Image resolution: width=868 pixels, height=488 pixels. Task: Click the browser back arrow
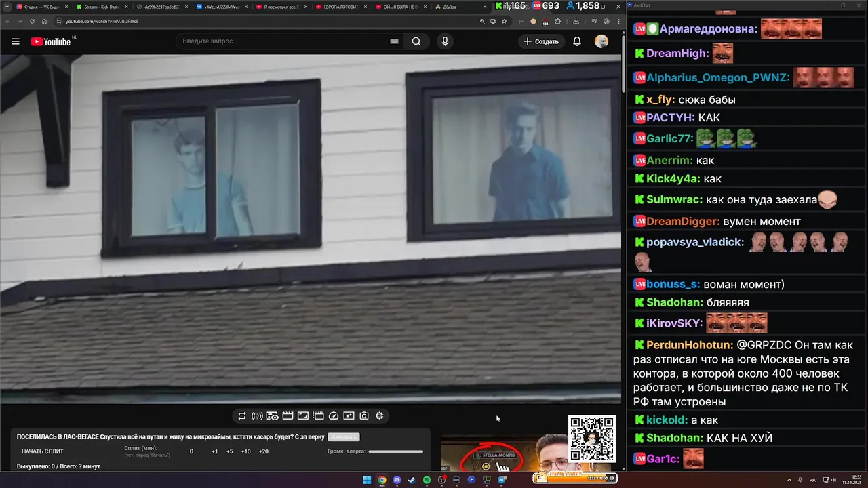coord(8,21)
